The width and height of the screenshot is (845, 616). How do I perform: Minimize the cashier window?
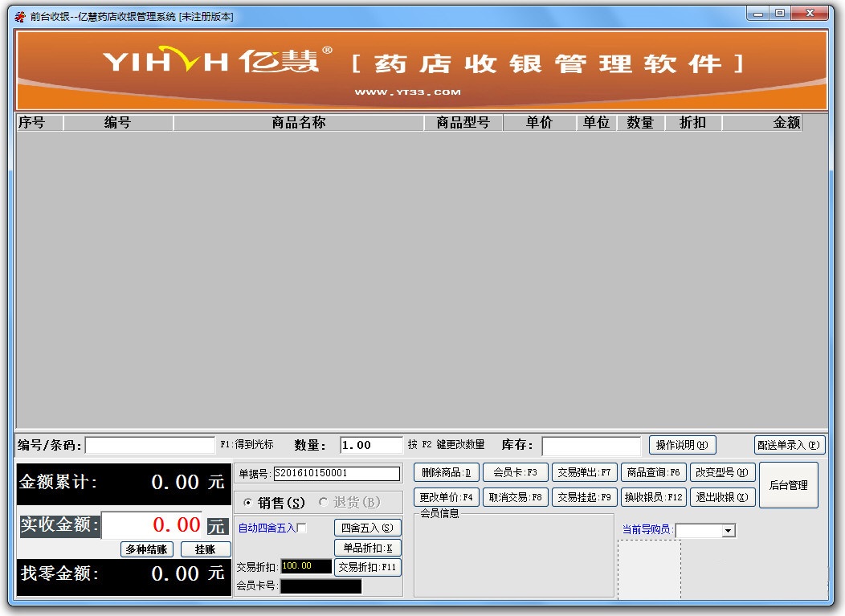tap(758, 14)
